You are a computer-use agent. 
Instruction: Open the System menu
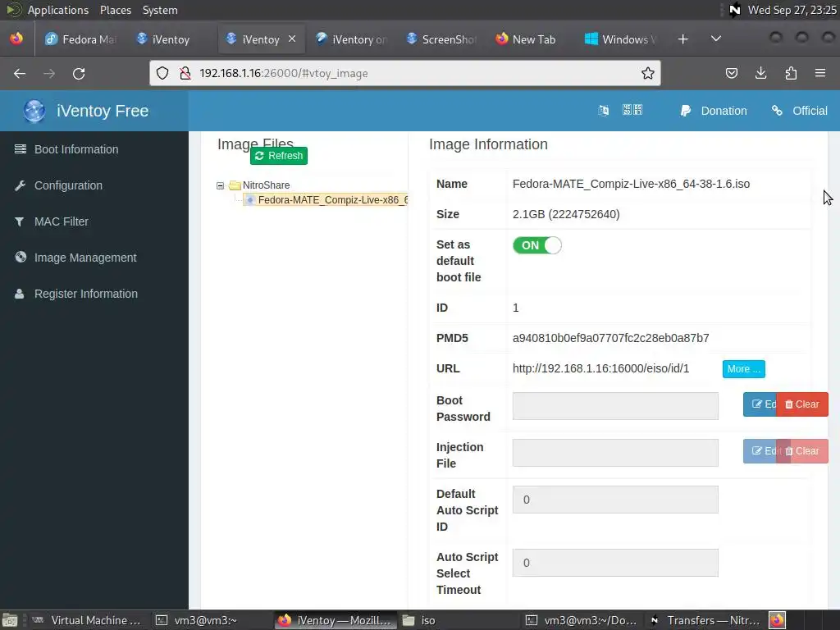click(x=160, y=10)
